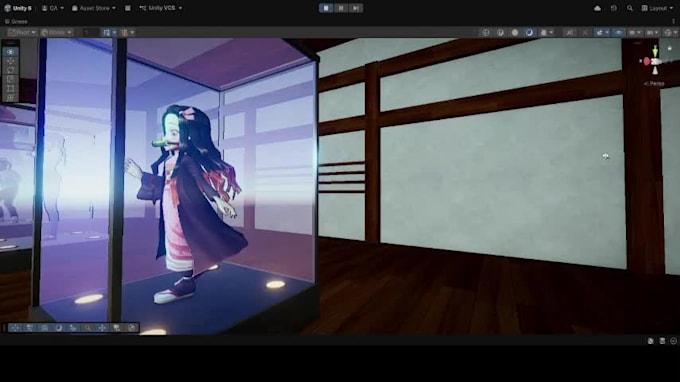The height and width of the screenshot is (382, 680).
Task: Advance one frame with the Step button
Action: [x=356, y=8]
